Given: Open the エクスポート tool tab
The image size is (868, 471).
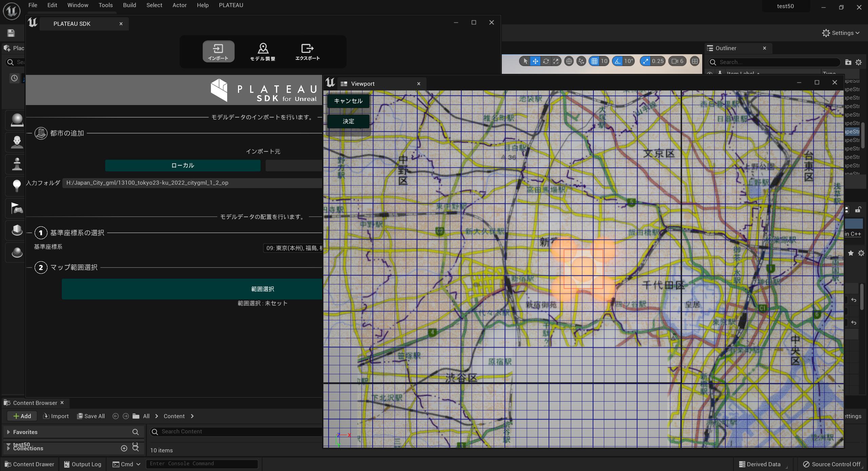Looking at the screenshot, I should point(307,52).
